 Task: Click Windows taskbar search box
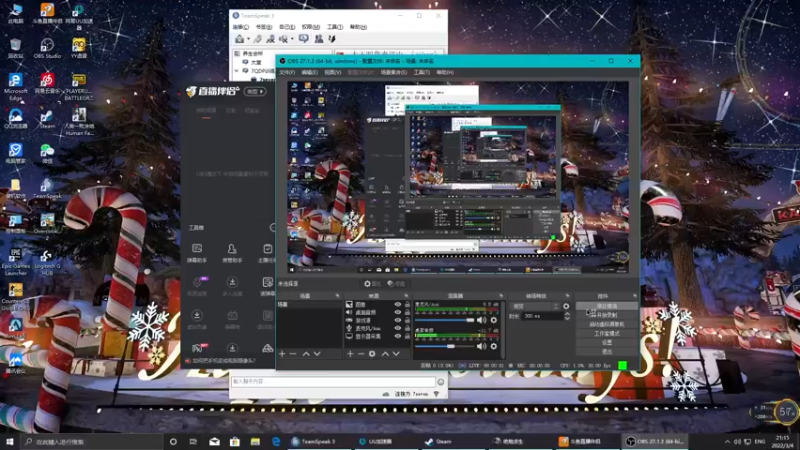93,441
